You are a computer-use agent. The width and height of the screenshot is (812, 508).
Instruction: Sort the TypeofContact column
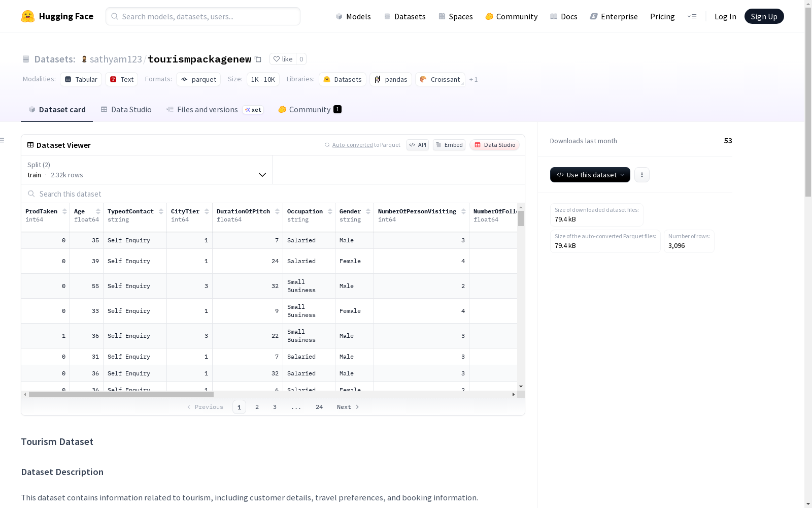pyautogui.click(x=161, y=211)
